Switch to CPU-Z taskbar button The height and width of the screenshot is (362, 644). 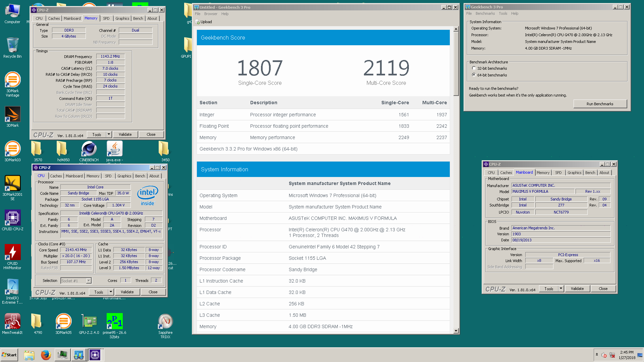(x=95, y=355)
